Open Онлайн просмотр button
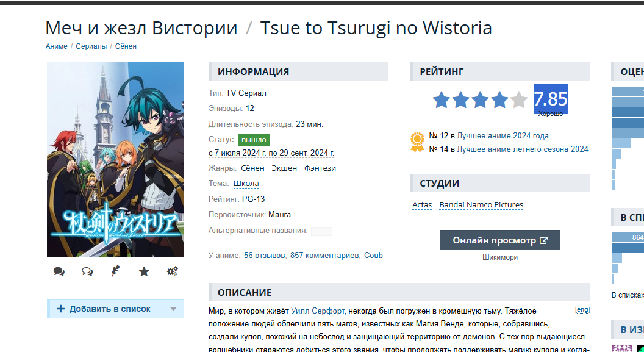Screen dimensions: 644x352 pyautogui.click(x=500, y=240)
